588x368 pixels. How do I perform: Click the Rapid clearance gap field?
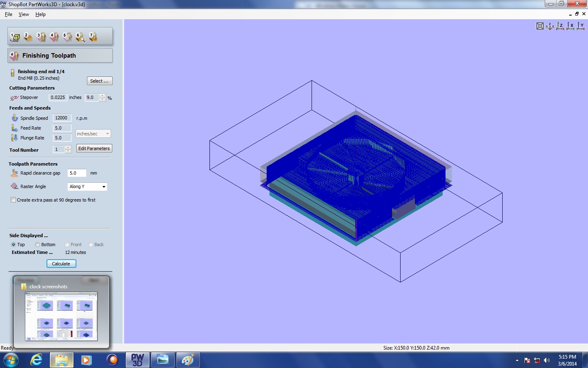(77, 173)
